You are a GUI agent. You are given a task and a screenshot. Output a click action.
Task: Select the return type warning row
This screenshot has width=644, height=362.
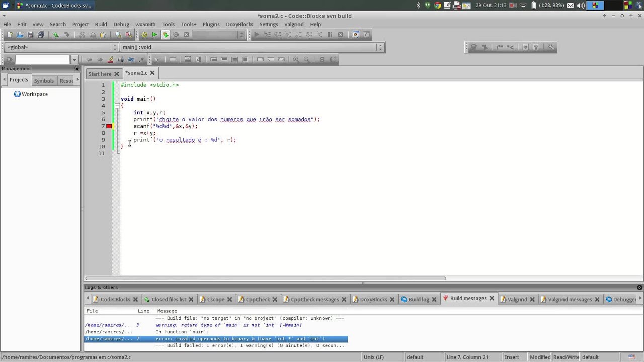coord(215,325)
